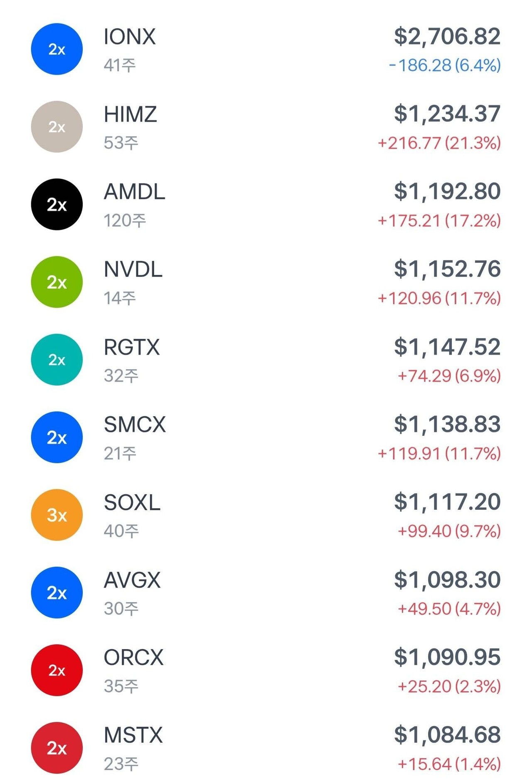Viewport: 532px width, 783px height.
Task: Tap the black 2x icon beside AMDL
Action: point(57,204)
